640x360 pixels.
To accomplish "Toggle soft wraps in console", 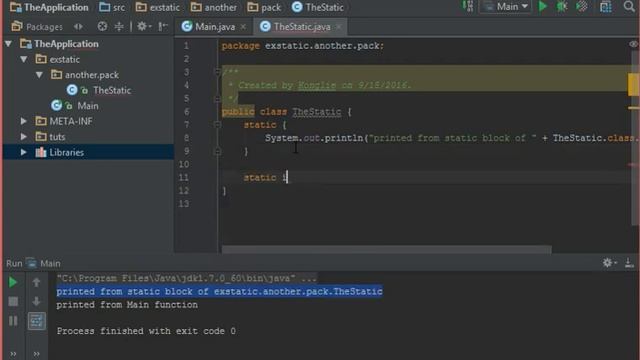I will point(37,321).
